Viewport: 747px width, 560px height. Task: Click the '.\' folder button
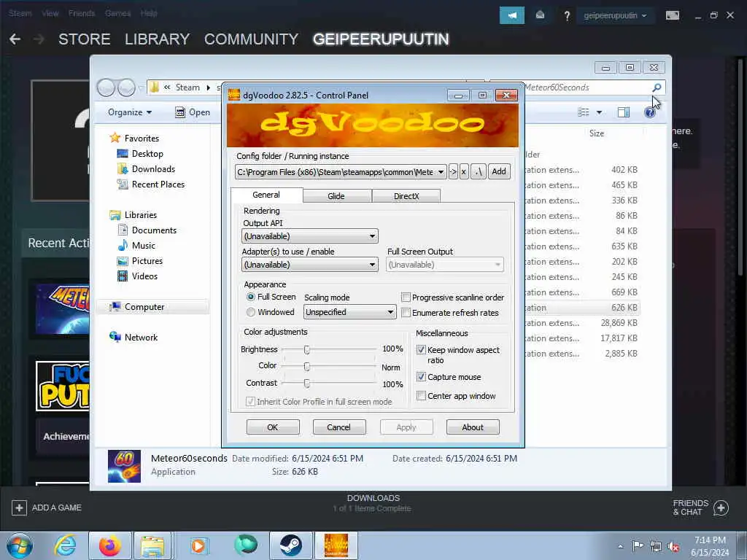point(479,171)
